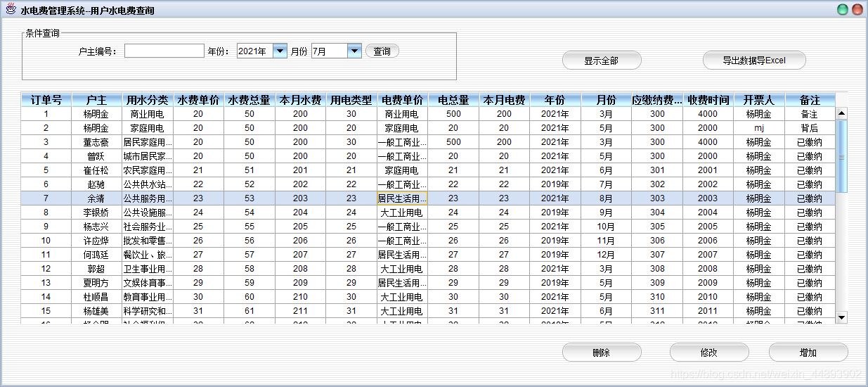Click the 备注 cell reading 背后
Image resolution: width=868 pixels, height=387 pixels.
tap(810, 128)
